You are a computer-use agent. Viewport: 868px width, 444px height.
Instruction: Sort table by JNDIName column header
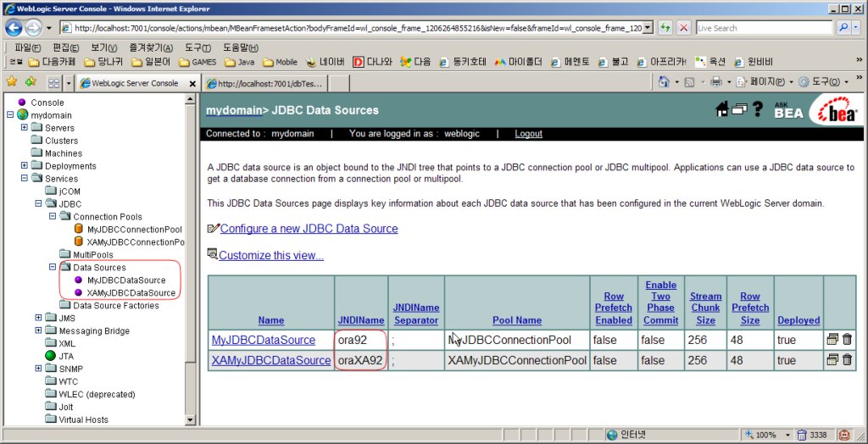click(x=361, y=320)
